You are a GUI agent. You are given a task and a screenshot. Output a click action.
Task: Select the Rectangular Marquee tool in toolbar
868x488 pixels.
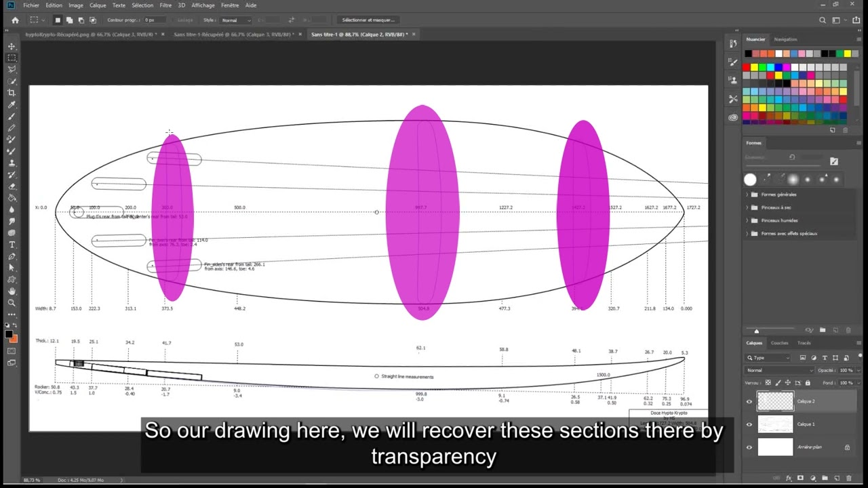point(12,58)
